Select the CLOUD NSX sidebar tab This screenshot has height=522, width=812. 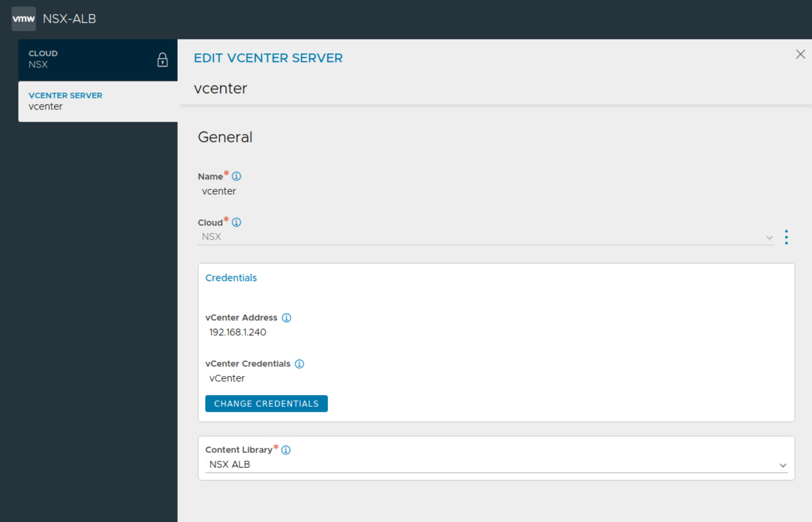pos(98,59)
